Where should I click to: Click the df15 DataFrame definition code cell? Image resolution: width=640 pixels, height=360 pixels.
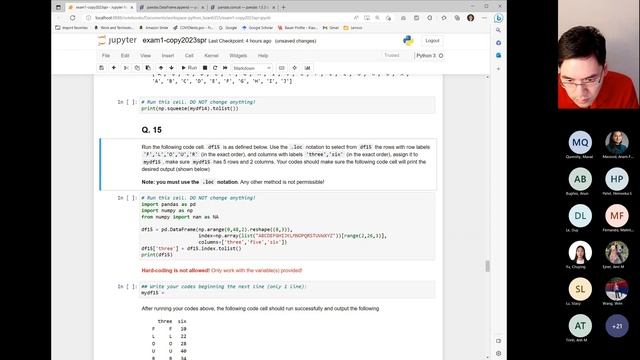287,227
